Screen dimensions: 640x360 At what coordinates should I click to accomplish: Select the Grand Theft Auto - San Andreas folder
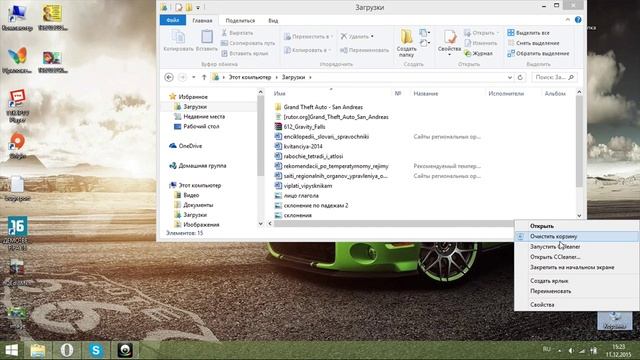[x=323, y=107]
